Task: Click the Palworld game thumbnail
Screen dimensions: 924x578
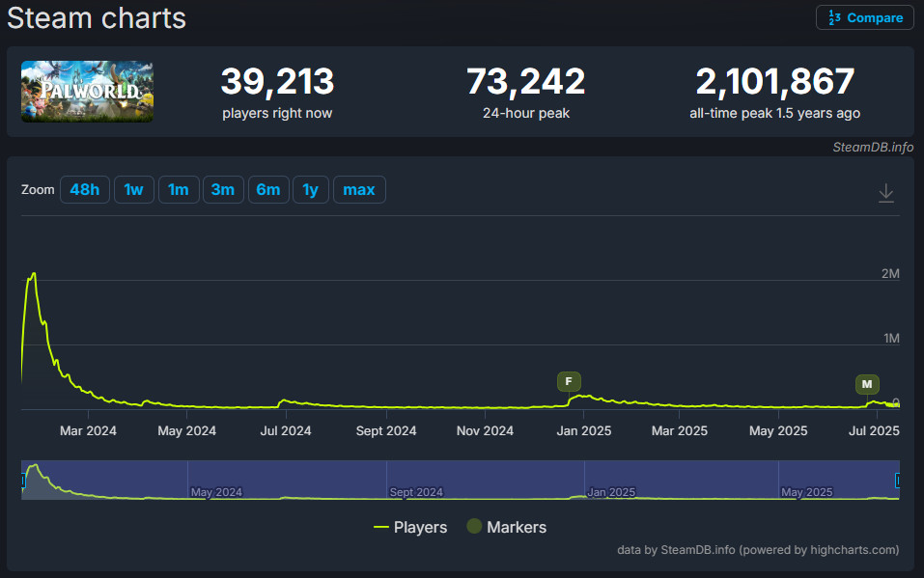Action: pos(87,92)
